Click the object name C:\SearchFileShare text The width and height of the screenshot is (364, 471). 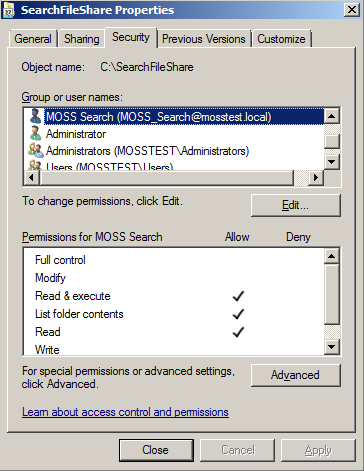click(147, 67)
